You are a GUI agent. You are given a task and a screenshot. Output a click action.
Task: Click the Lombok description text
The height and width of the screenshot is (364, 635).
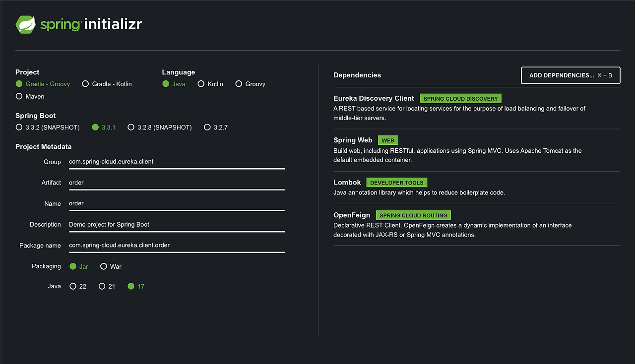pyautogui.click(x=419, y=192)
